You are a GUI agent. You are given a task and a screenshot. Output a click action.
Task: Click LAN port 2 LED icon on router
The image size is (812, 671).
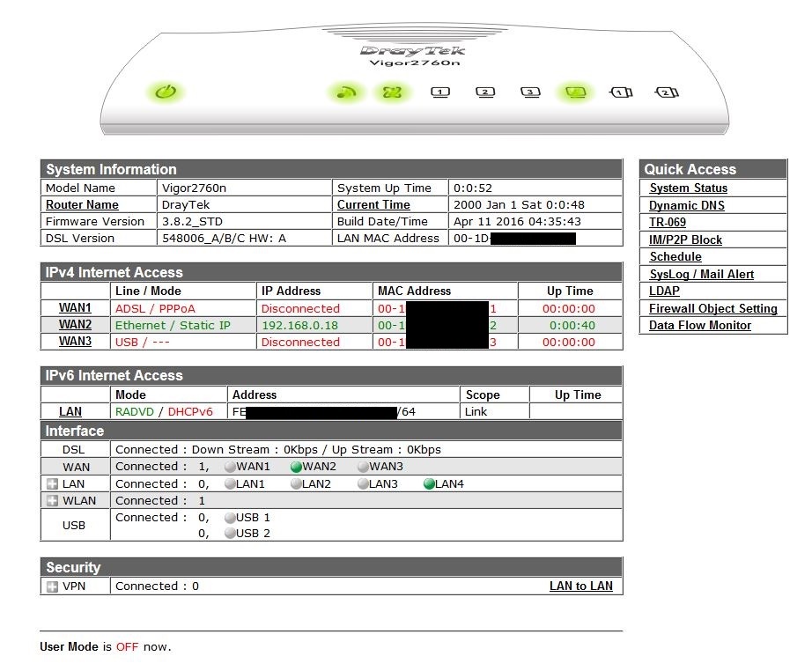pos(485,92)
